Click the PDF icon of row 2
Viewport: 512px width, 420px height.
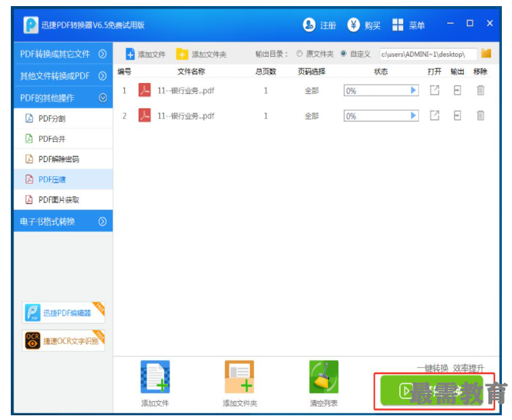[x=145, y=115]
